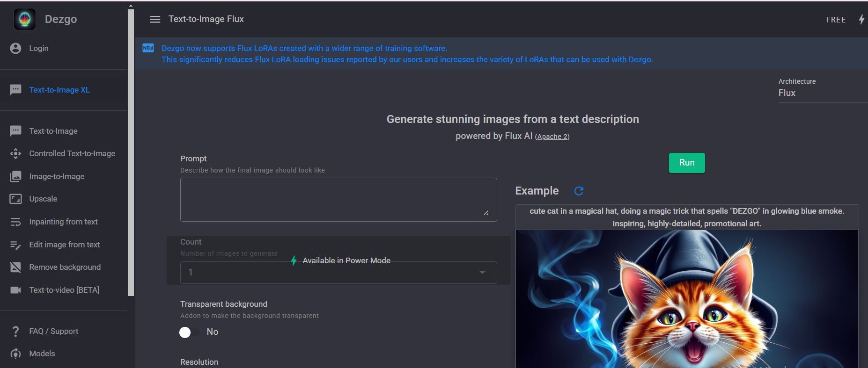The image size is (868, 368).
Task: Click the power mode lightning bolt top right
Action: pos(861,19)
